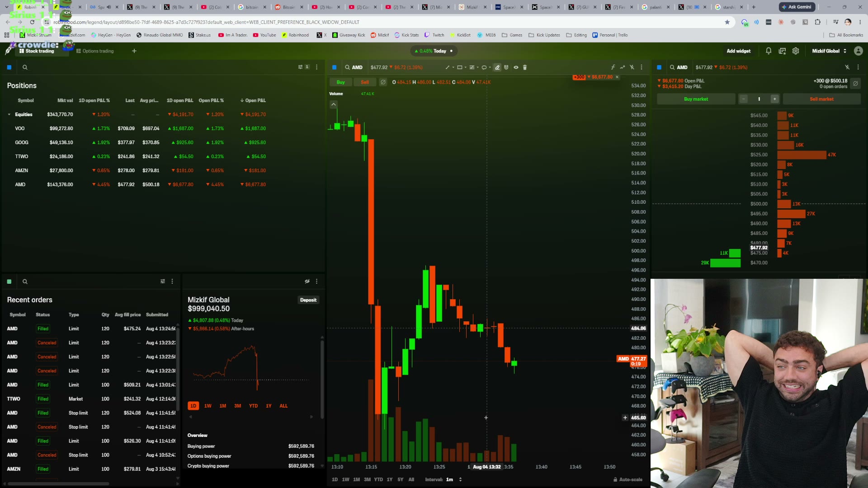Click the blue link color square in Positions widget

click(x=9, y=67)
